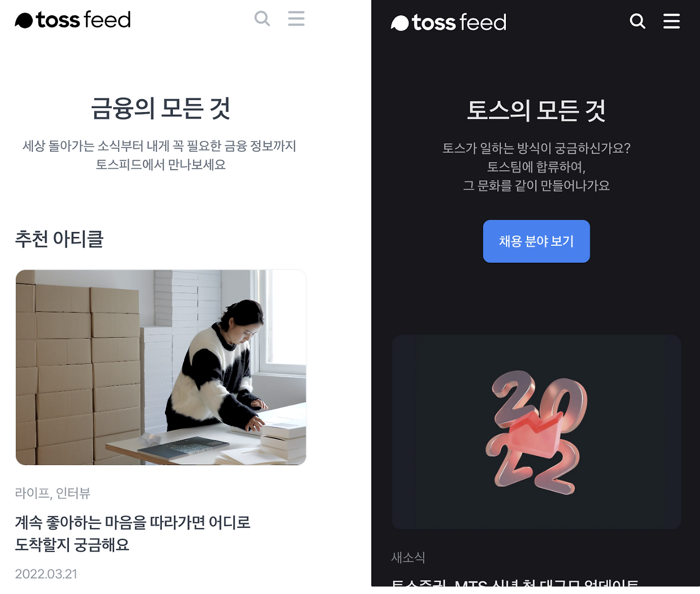Open the 2022 graphic article thumbnail
This screenshot has width=700, height=594.
pyautogui.click(x=536, y=432)
